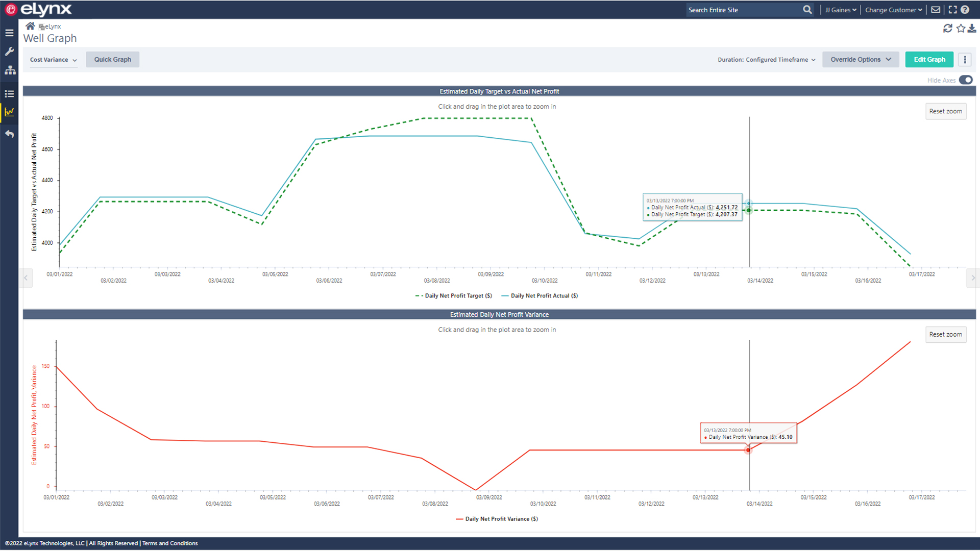Refresh the Well Graph page
The image size is (980, 551).
(x=948, y=28)
